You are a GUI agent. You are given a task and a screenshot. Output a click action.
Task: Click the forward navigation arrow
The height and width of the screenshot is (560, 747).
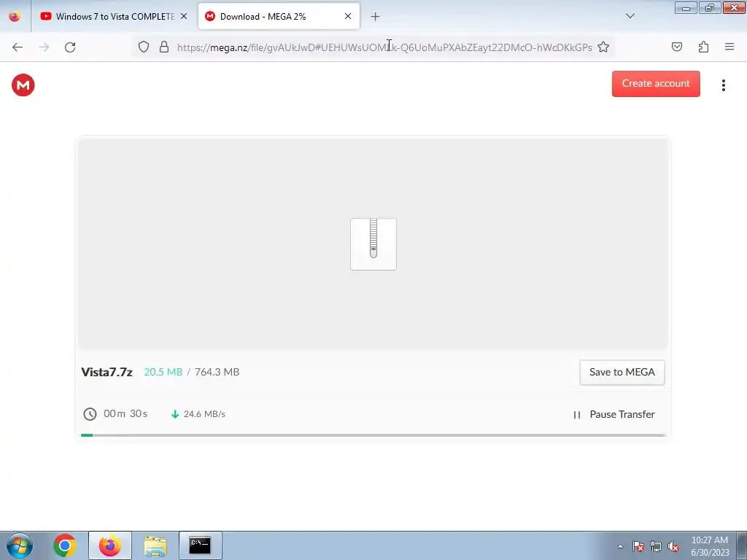44,47
